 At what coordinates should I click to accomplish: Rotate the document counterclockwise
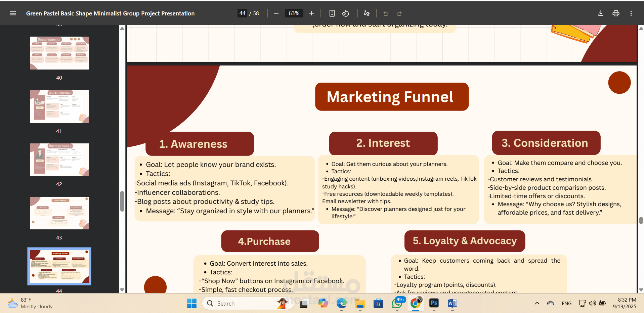pyautogui.click(x=345, y=13)
